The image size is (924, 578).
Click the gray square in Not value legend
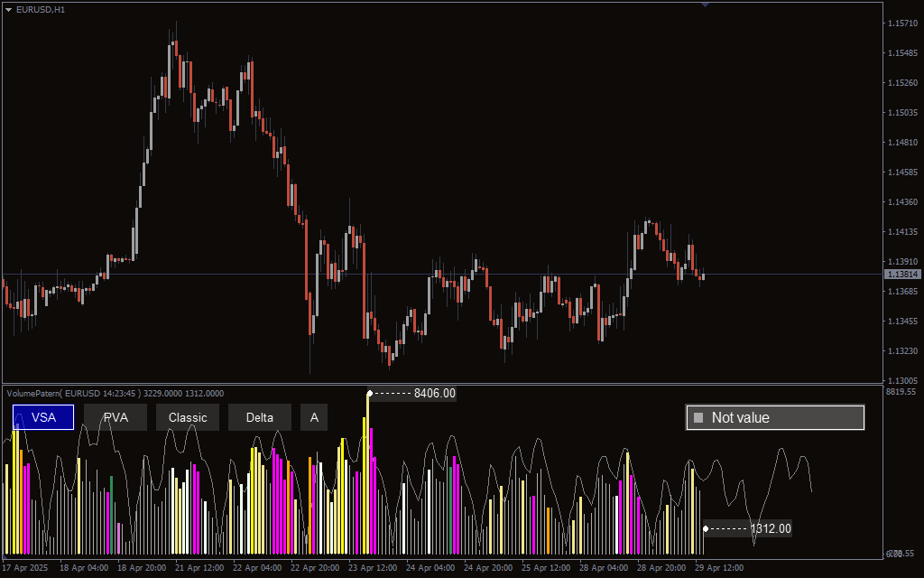(x=698, y=417)
